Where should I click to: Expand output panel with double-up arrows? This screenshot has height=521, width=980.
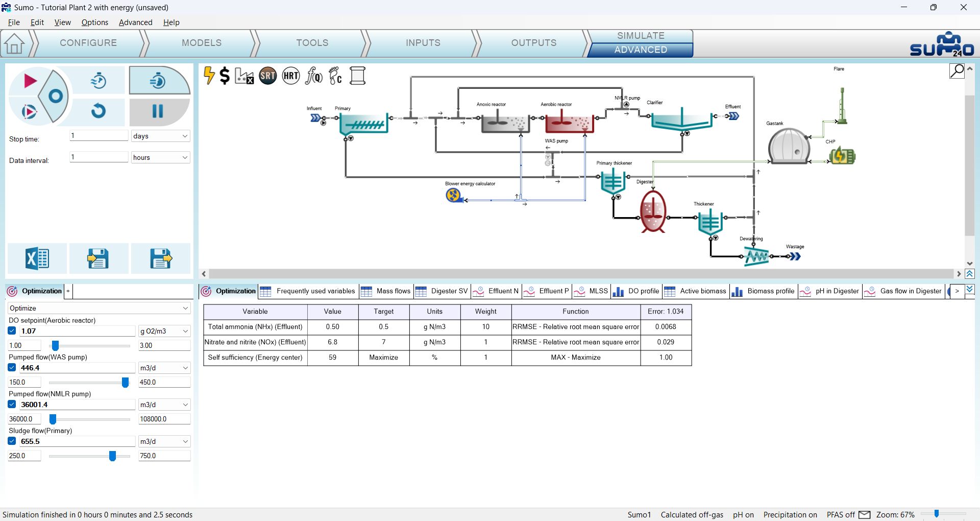tap(970, 274)
